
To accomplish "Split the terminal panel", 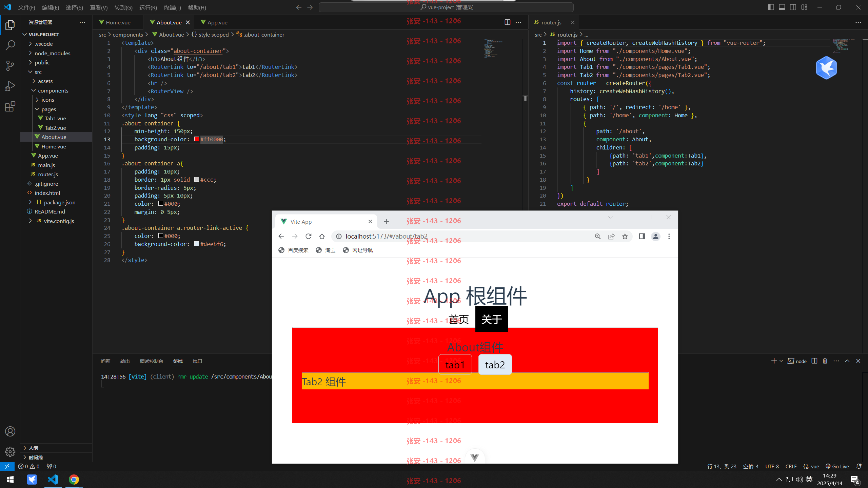I will tap(814, 361).
